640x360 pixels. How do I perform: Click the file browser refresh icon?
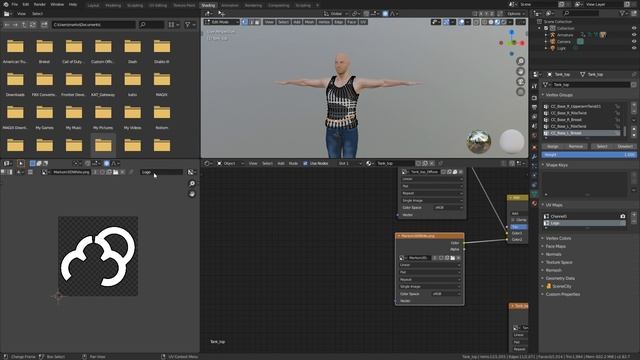(x=33, y=25)
